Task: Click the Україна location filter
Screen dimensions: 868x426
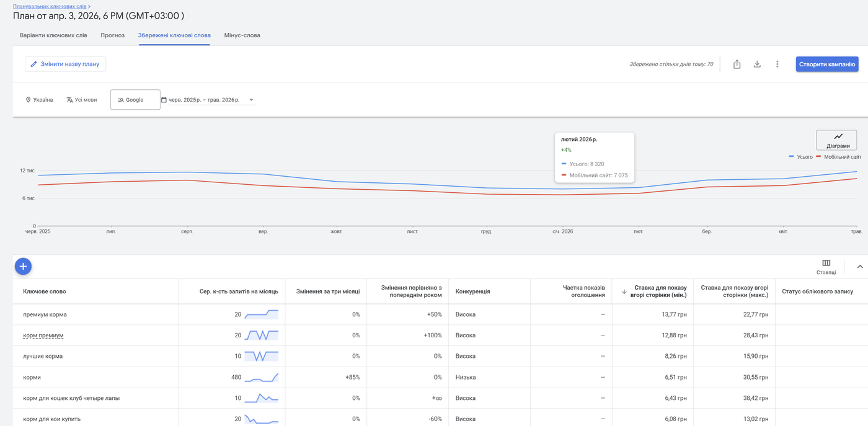Action: (x=39, y=100)
